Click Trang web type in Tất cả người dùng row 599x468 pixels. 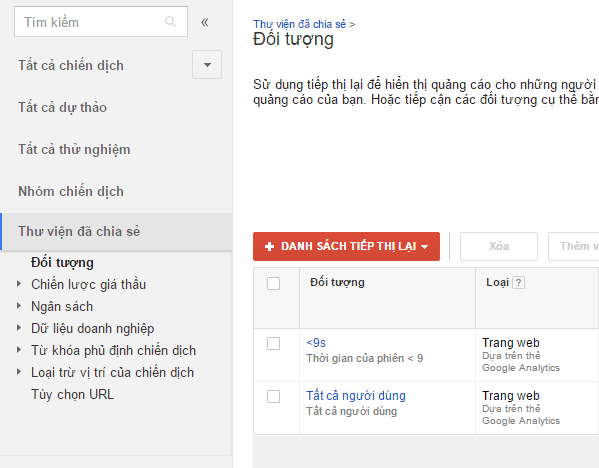pos(511,396)
